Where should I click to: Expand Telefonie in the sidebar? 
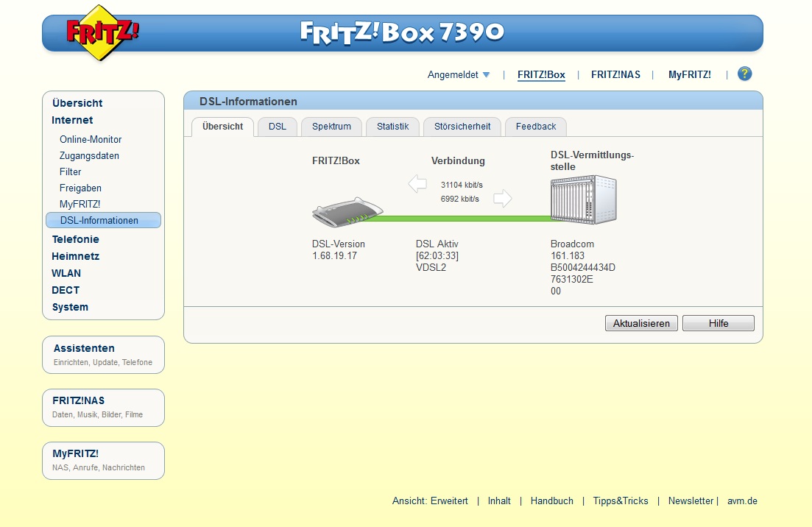pos(75,239)
